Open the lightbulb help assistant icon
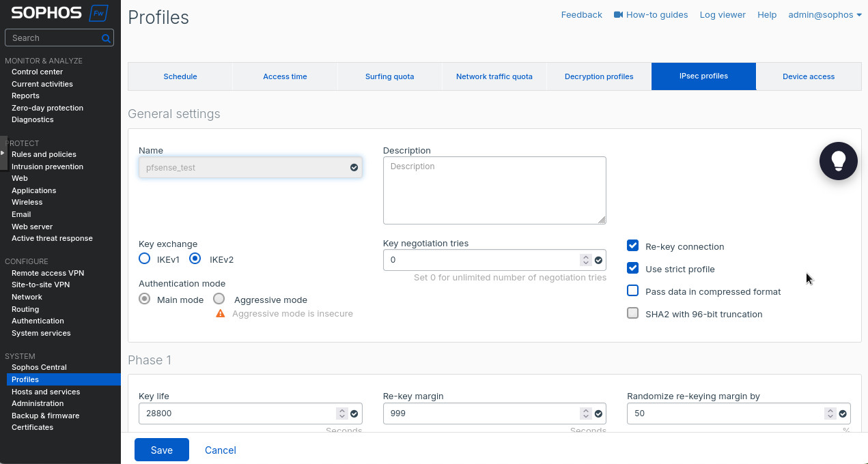868x464 pixels. point(838,161)
